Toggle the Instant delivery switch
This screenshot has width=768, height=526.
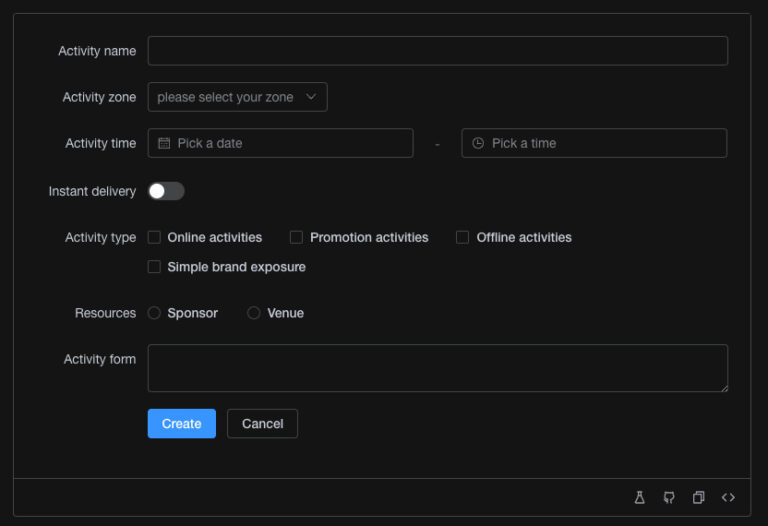click(166, 191)
